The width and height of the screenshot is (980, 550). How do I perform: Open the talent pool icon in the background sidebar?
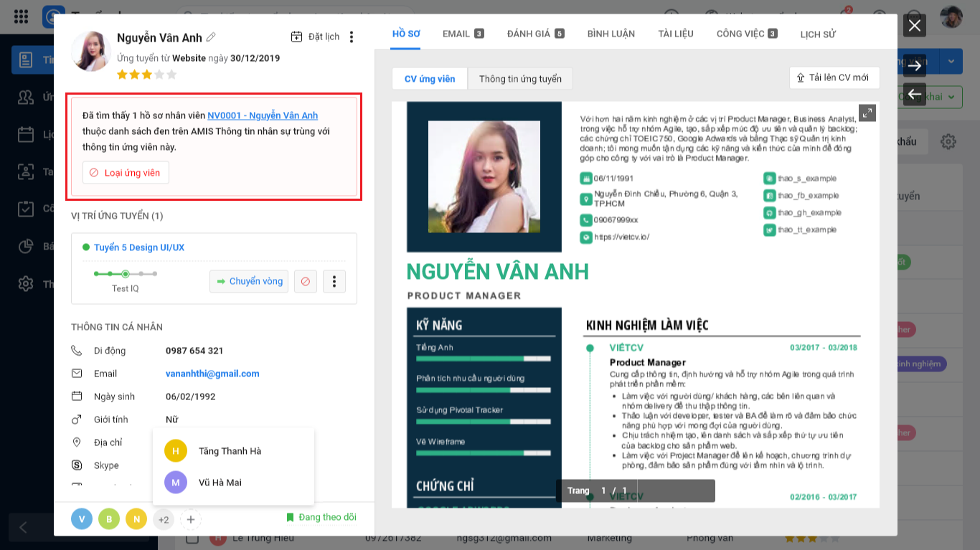pos(26,171)
